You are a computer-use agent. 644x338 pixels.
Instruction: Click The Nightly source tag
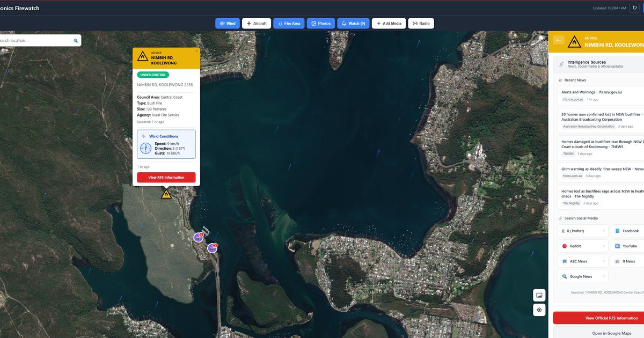(572, 203)
